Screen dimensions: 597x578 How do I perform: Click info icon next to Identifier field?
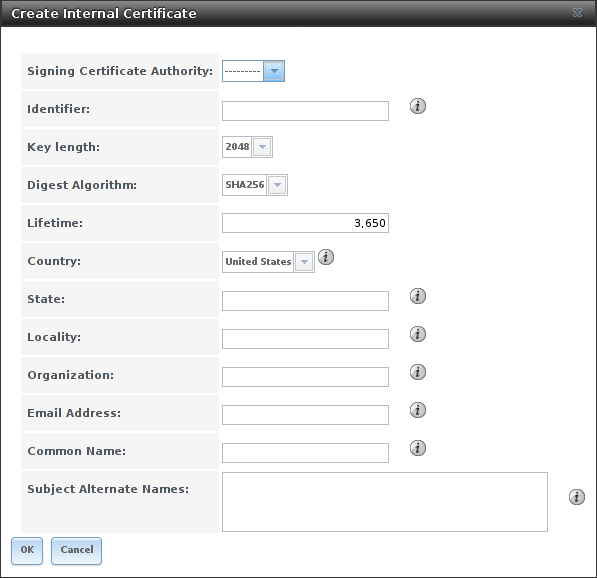tap(418, 106)
